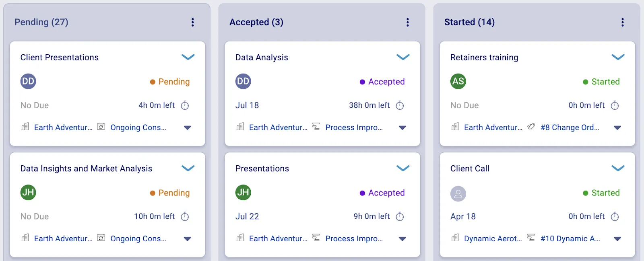Click AS avatar on Retainers training card

458,81
